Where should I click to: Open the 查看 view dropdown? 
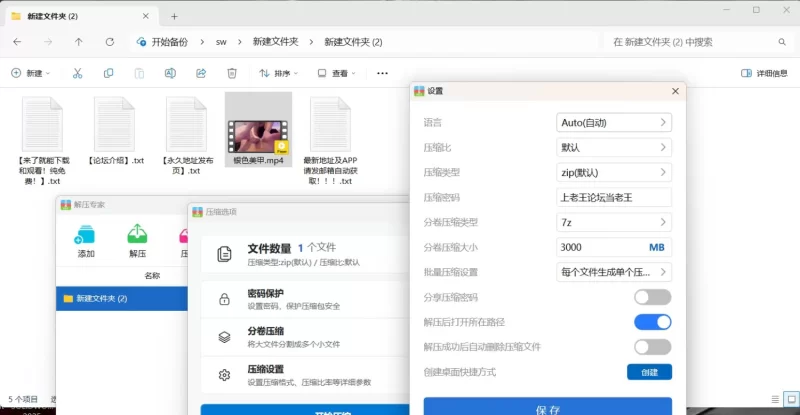[337, 74]
